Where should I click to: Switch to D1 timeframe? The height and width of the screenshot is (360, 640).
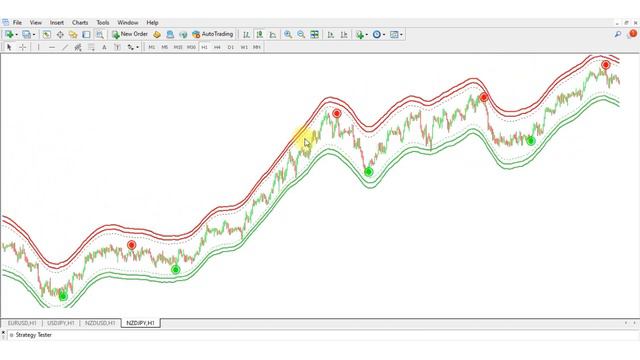tap(231, 47)
